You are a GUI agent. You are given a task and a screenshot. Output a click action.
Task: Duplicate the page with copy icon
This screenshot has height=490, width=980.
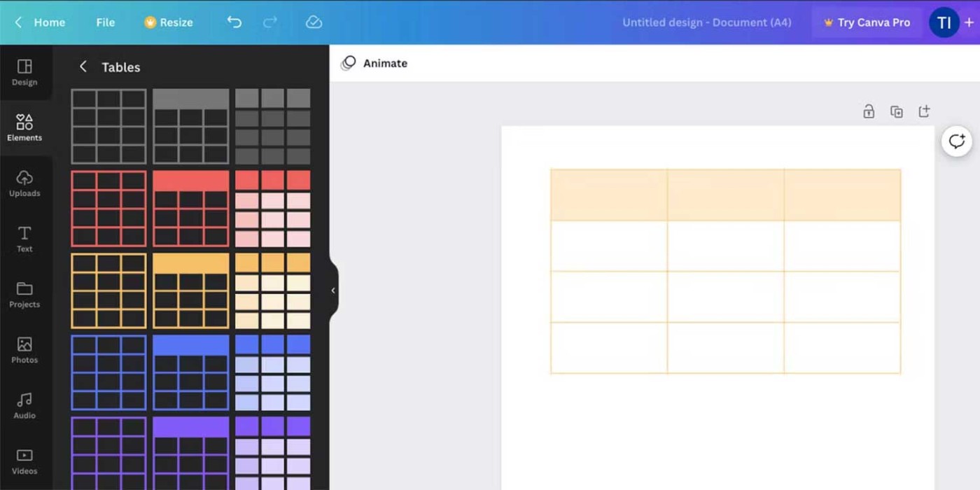pyautogui.click(x=896, y=111)
